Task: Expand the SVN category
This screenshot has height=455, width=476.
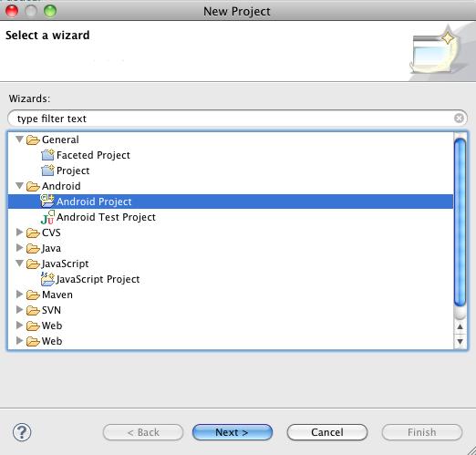Action: (x=19, y=310)
